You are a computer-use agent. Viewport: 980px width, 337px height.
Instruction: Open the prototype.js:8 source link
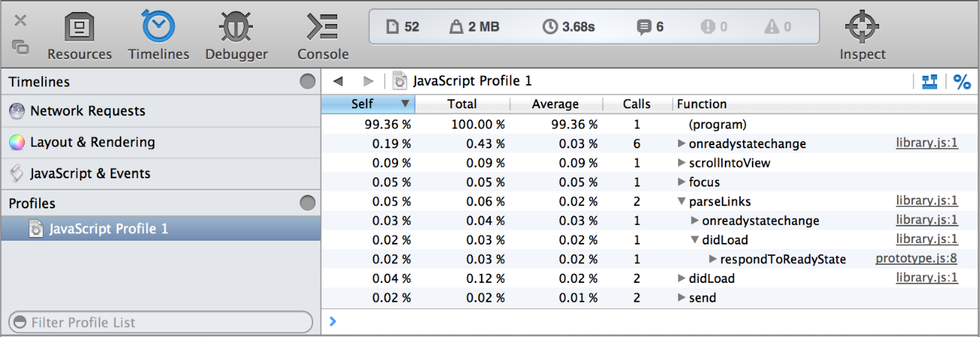click(916, 259)
